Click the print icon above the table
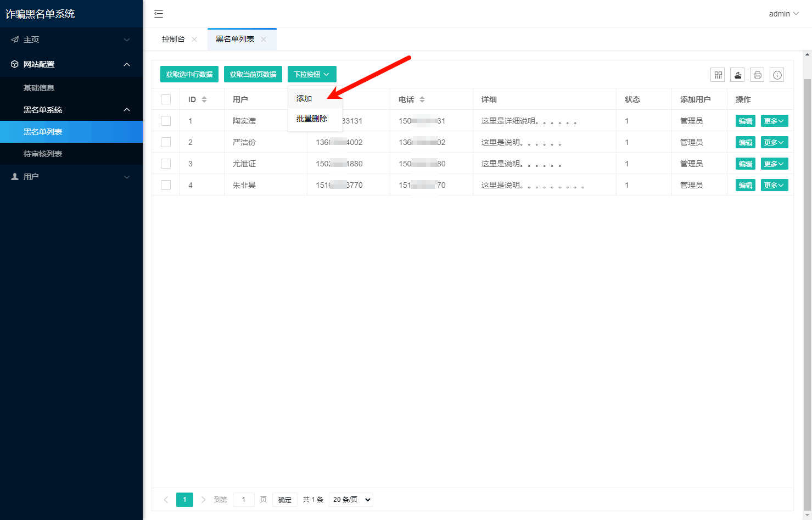 coord(757,75)
